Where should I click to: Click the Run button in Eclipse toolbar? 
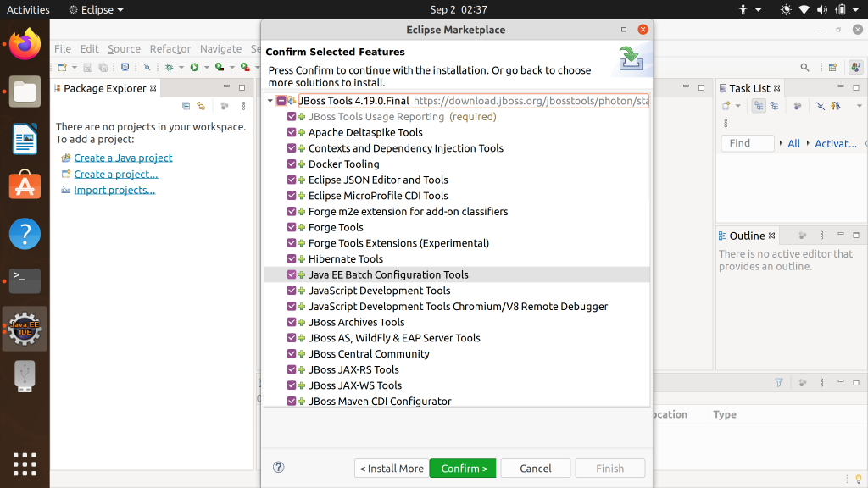pos(194,67)
